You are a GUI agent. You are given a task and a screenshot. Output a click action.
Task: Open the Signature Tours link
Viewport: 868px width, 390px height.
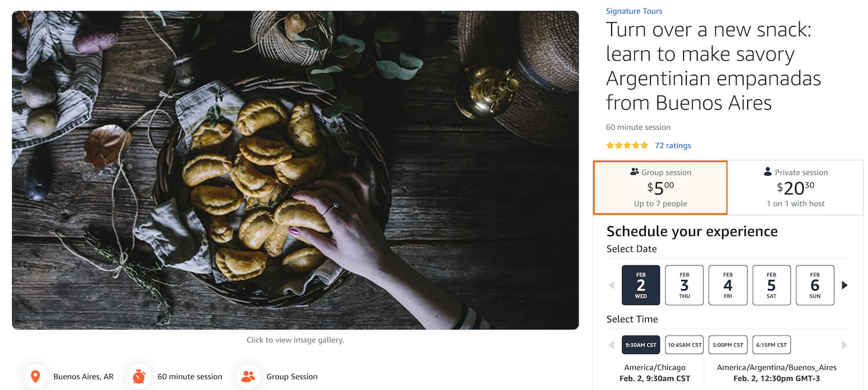pos(634,11)
